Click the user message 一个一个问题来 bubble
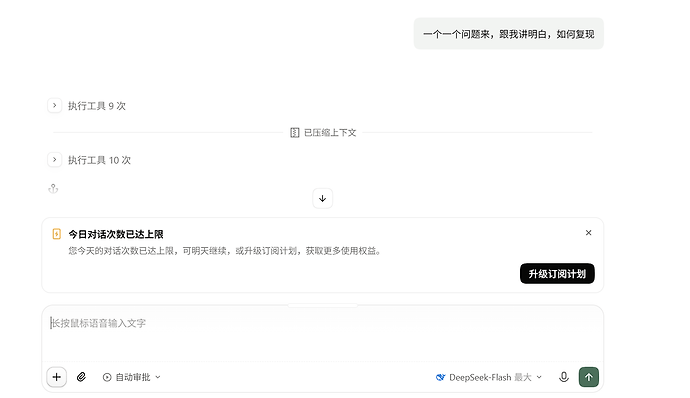This screenshot has height=398, width=690. tap(509, 34)
